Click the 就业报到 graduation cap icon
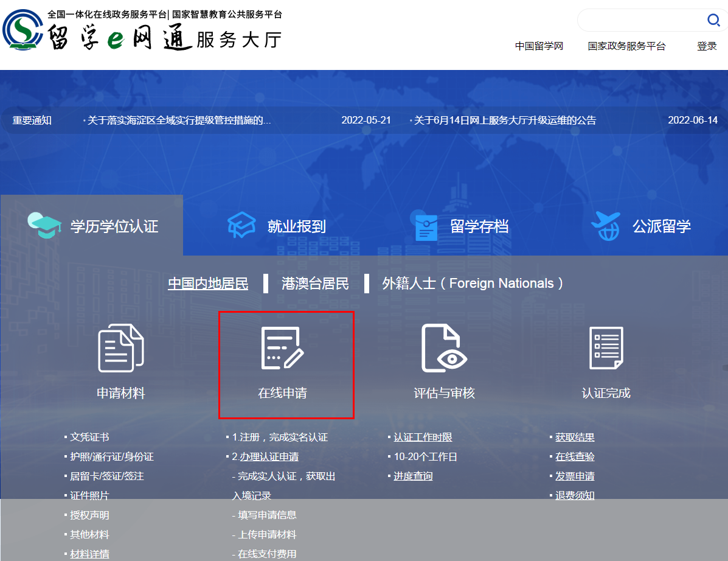 click(241, 226)
